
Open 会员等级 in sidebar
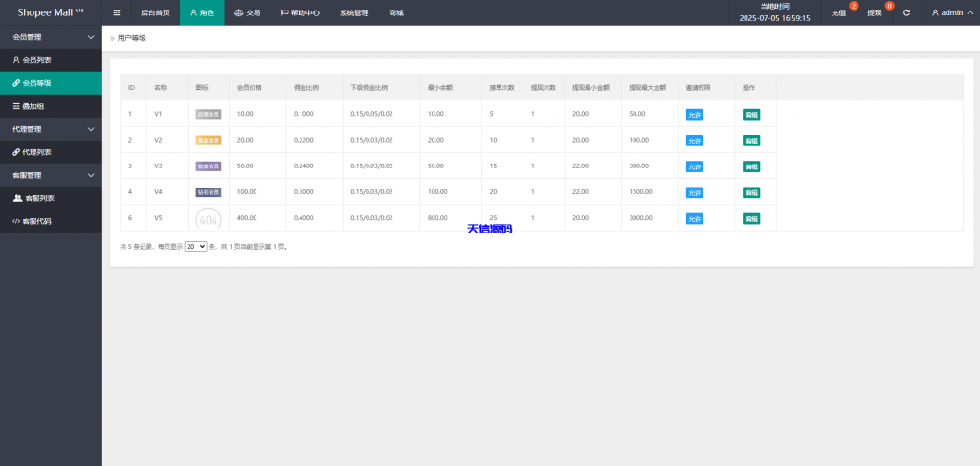point(51,83)
